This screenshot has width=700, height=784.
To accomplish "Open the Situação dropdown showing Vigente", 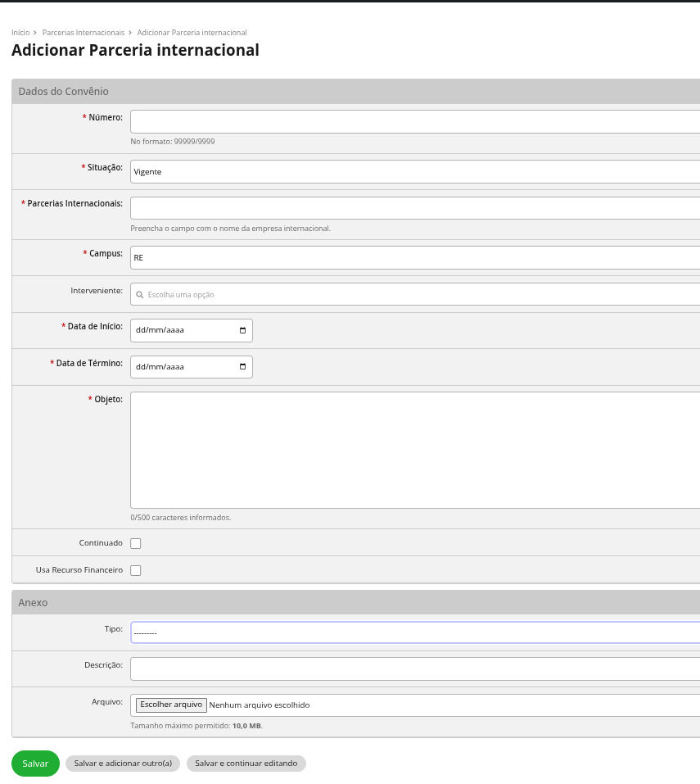I will (x=415, y=172).
